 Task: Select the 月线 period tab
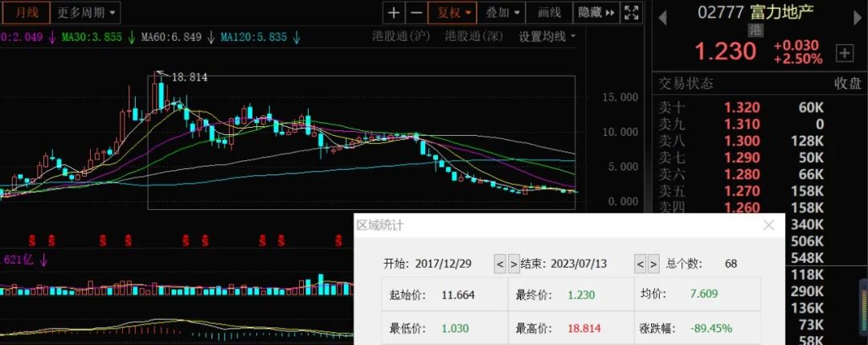26,12
